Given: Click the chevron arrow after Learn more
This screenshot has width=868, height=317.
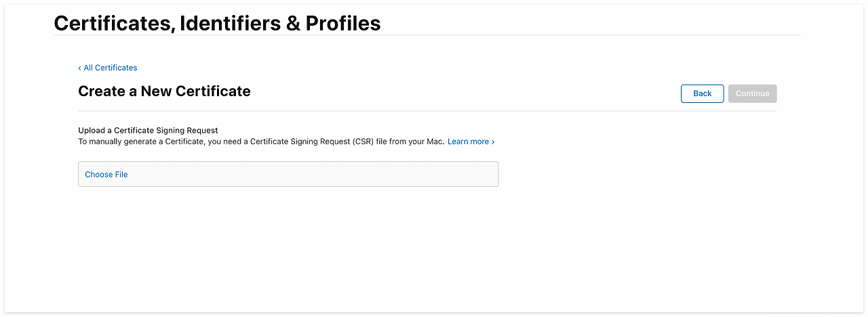Looking at the screenshot, I should click(493, 142).
